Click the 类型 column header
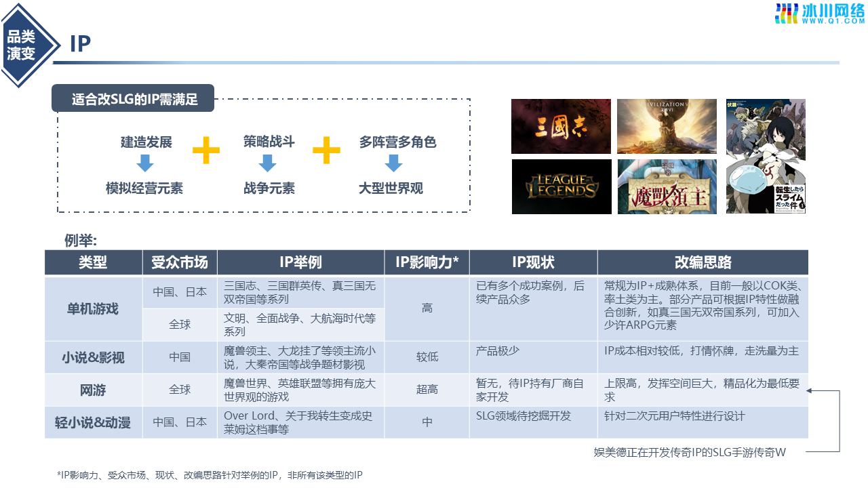This screenshot has height=488, width=868. pos(93,262)
